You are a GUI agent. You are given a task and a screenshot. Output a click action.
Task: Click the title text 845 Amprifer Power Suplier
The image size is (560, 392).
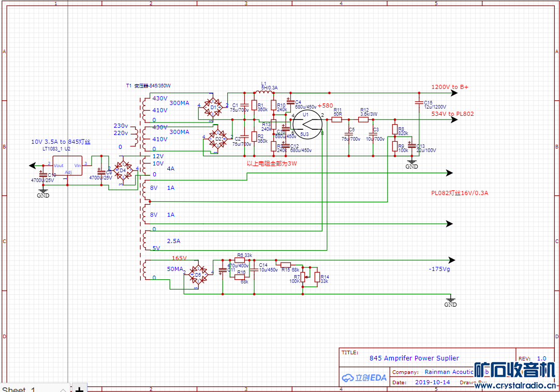414,358
